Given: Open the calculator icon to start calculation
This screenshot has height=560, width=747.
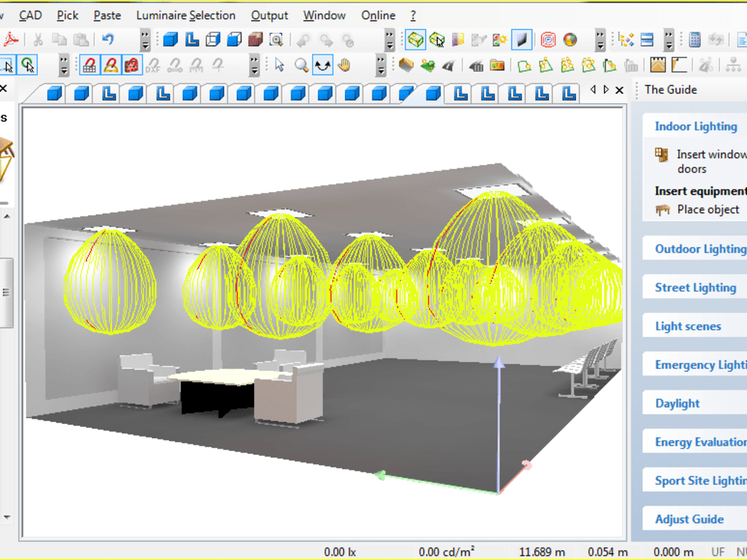Looking at the screenshot, I should [x=695, y=40].
